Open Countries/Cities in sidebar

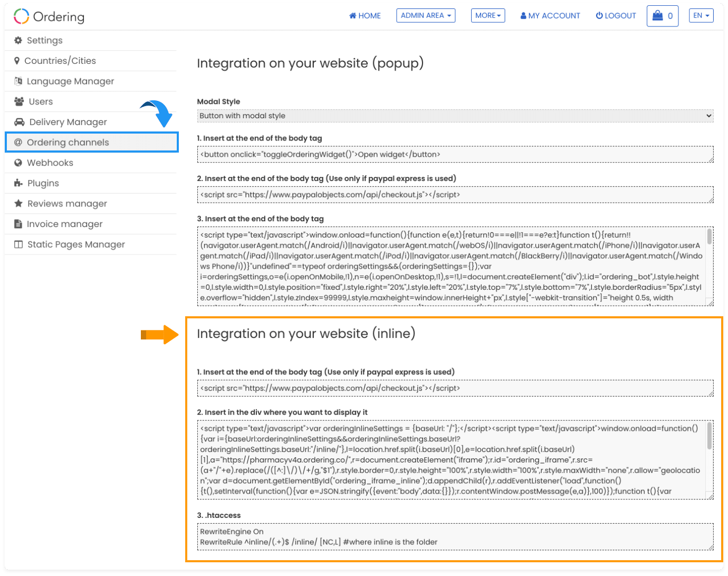point(91,61)
